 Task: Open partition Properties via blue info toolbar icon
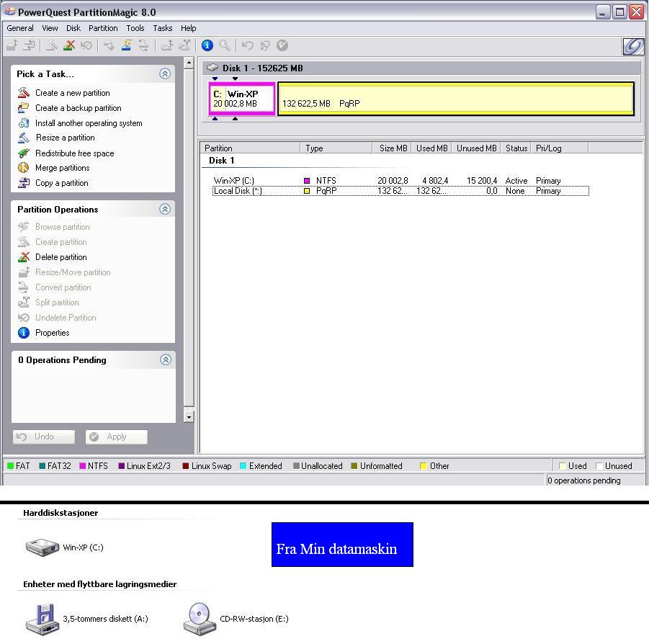click(x=207, y=45)
